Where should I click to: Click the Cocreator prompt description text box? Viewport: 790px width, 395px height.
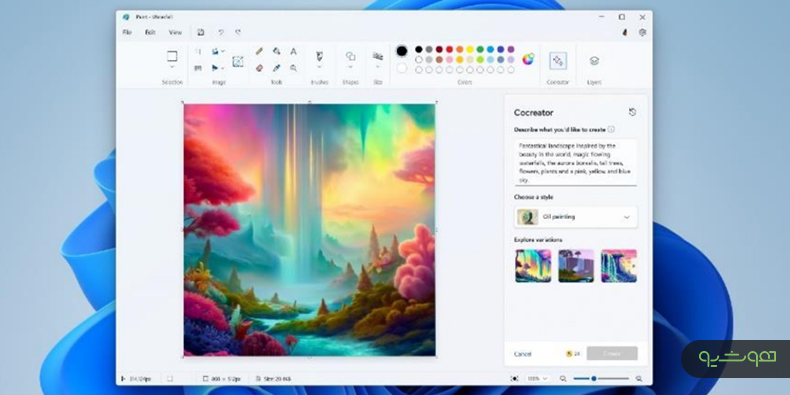pos(575,162)
